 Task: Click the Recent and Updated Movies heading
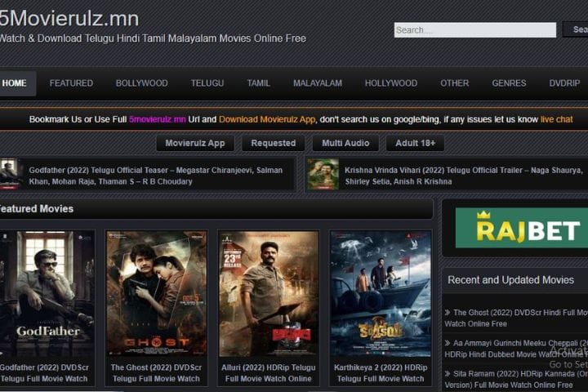pyautogui.click(x=510, y=280)
